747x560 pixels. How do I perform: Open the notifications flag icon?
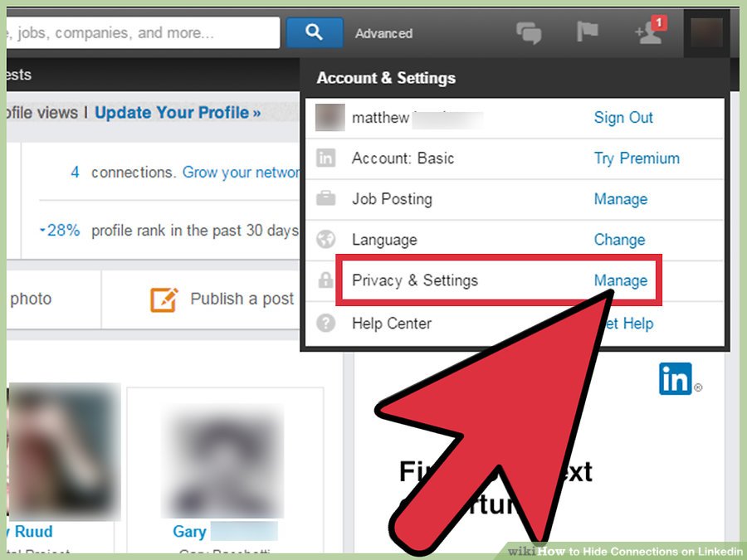[x=587, y=32]
